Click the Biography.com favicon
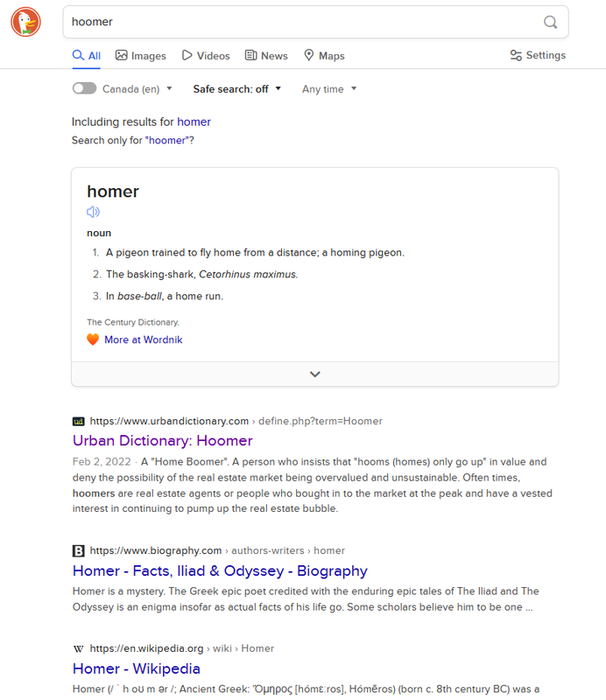 (78, 551)
